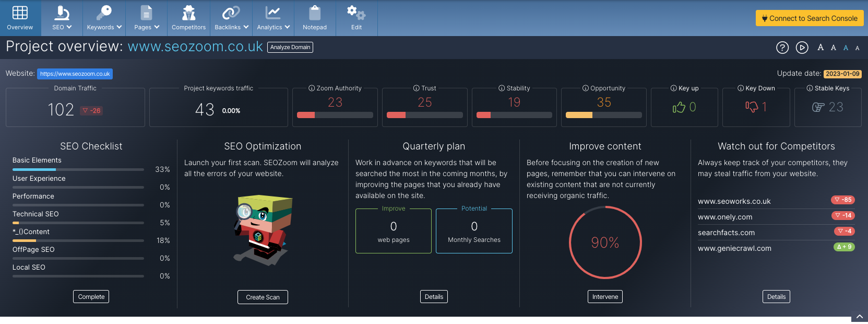Screen dimensions: 868x324
Task: Click the Basic Elements progress bar
Action: (78, 169)
